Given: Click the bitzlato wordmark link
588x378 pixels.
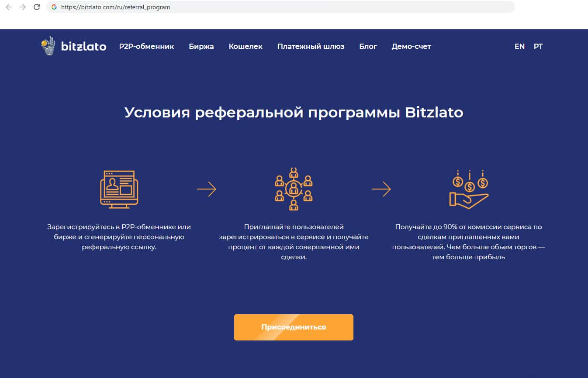Looking at the screenshot, I should pos(83,47).
